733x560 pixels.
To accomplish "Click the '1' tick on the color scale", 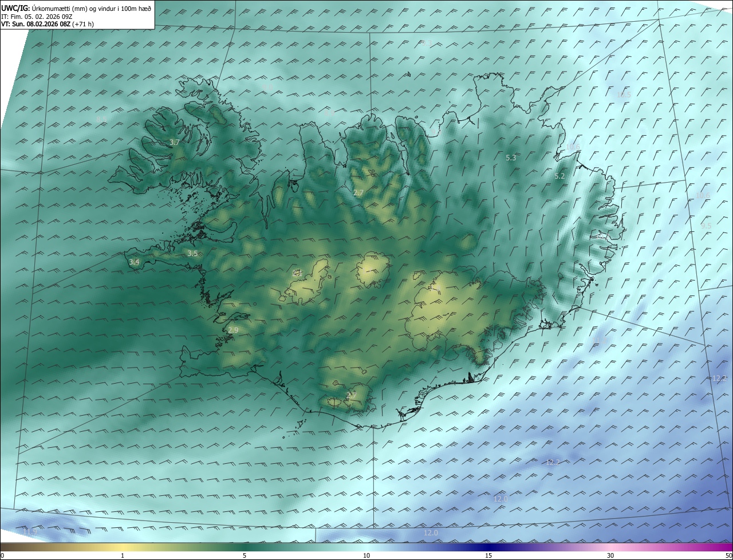I will [x=123, y=555].
